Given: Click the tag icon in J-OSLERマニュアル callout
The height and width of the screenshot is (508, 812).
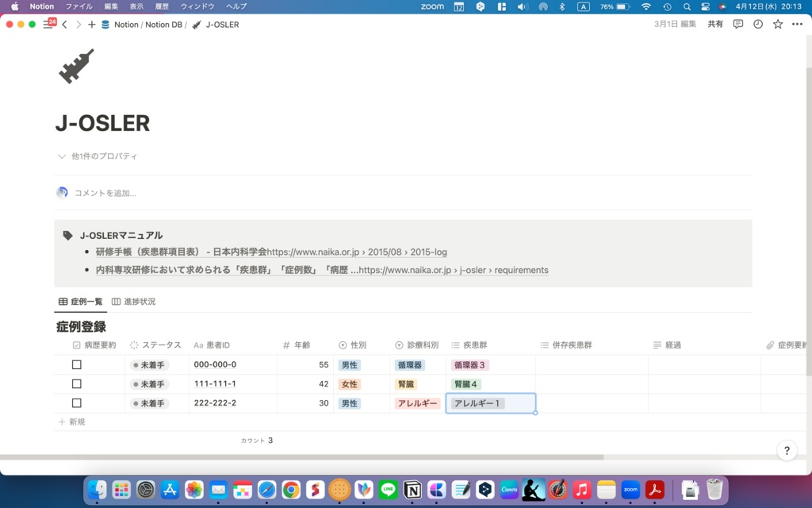Looking at the screenshot, I should click(67, 235).
